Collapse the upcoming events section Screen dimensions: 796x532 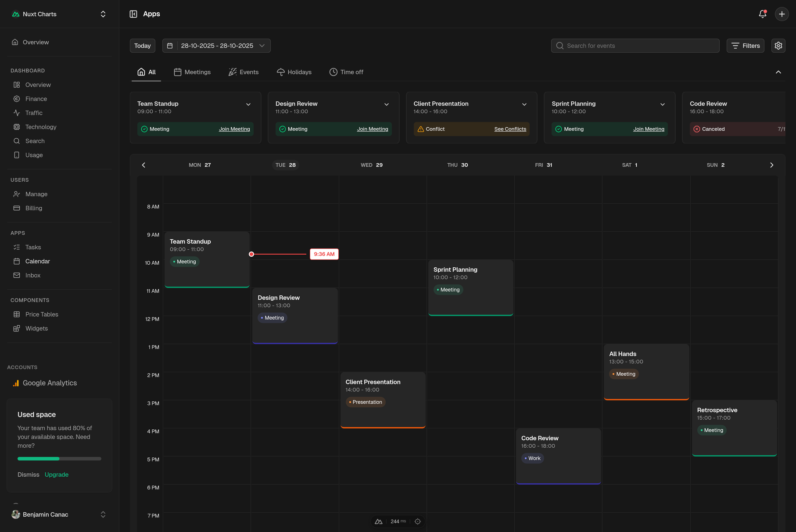778,72
